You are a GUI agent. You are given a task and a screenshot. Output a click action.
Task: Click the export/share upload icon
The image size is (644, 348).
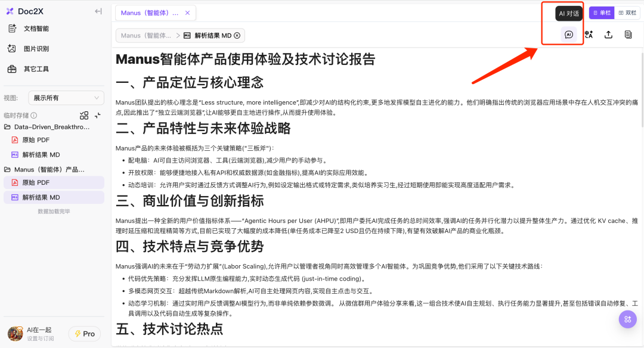tap(608, 35)
